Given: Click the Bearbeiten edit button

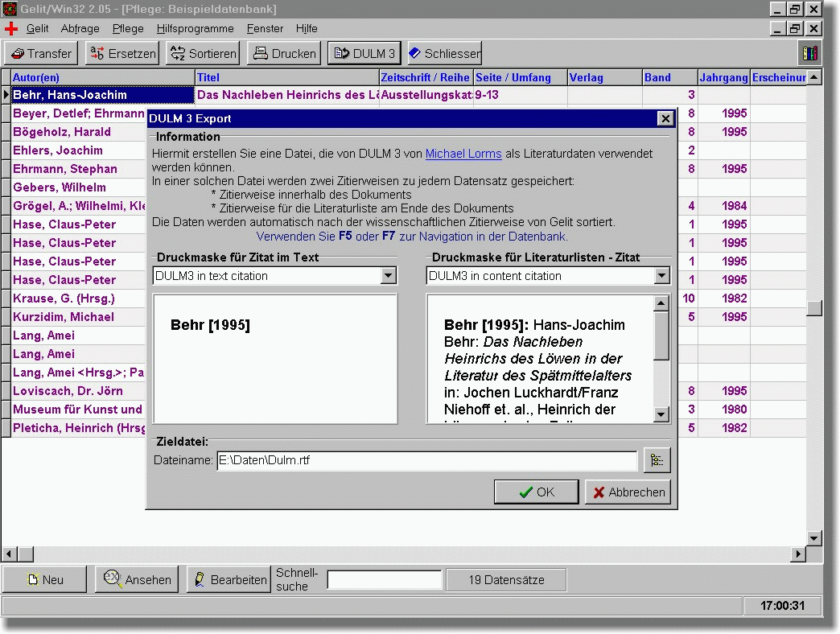Looking at the screenshot, I should pyautogui.click(x=229, y=580).
